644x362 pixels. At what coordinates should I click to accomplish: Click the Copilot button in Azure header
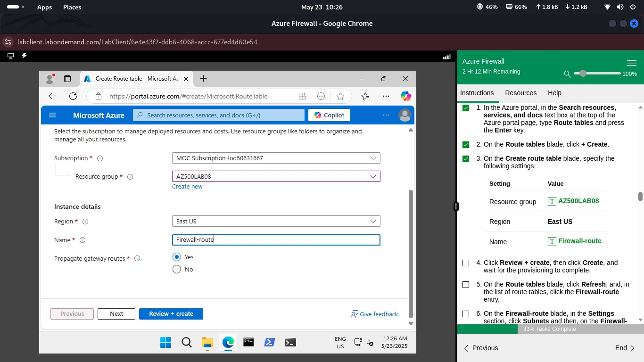pos(330,115)
